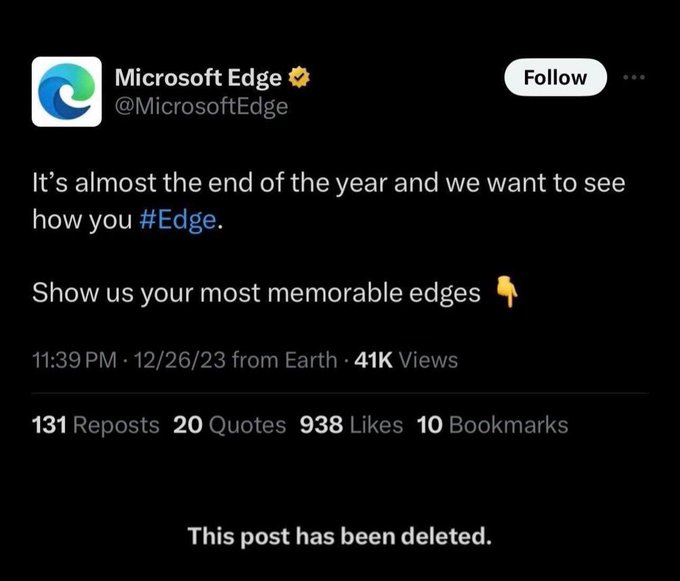The image size is (680, 581).
Task: Click the "how you" text before the hashtag
Action: click(80, 220)
